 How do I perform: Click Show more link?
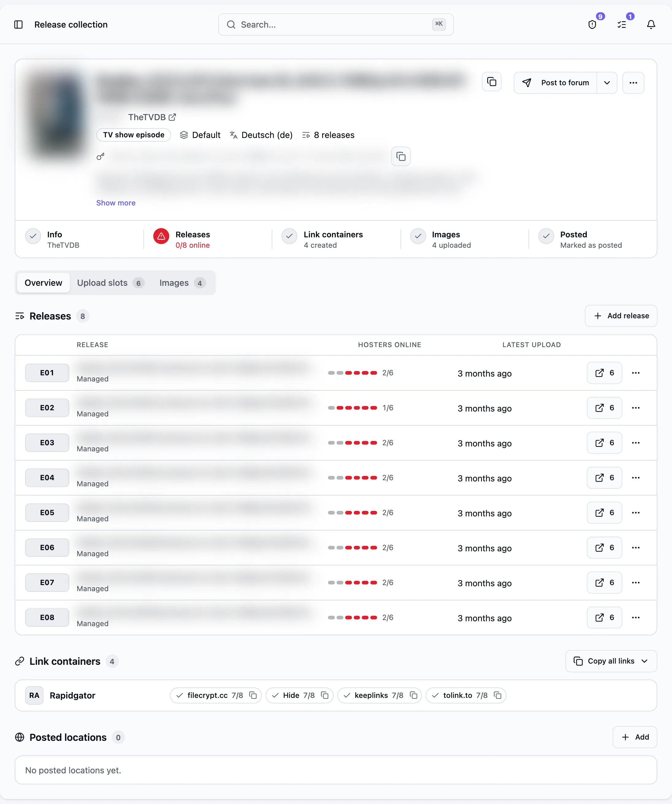(x=116, y=203)
